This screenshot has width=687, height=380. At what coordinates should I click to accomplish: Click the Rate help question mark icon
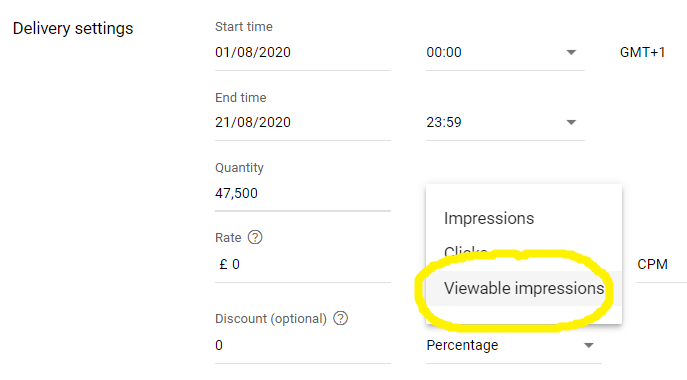(255, 238)
